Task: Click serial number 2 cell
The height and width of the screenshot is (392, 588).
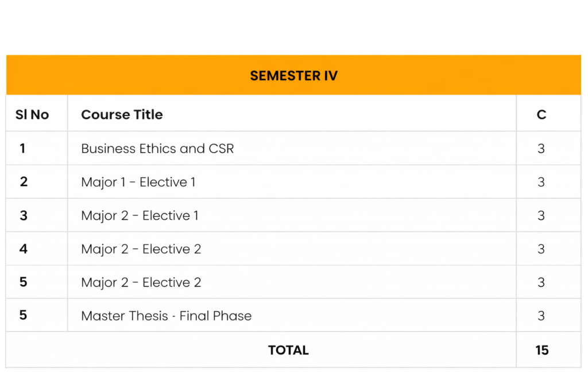Action: pyautogui.click(x=24, y=182)
